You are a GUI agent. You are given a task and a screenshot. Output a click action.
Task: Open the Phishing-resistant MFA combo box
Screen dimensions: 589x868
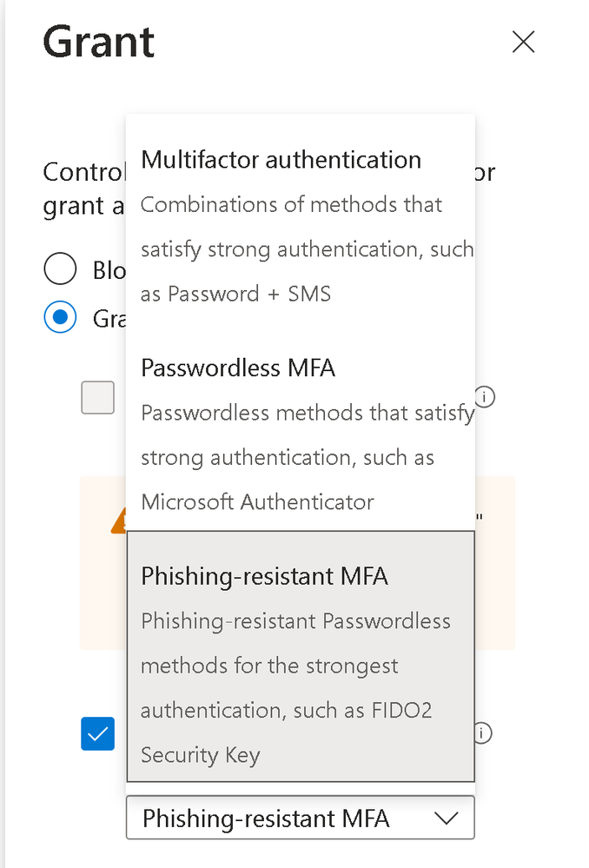click(301, 818)
